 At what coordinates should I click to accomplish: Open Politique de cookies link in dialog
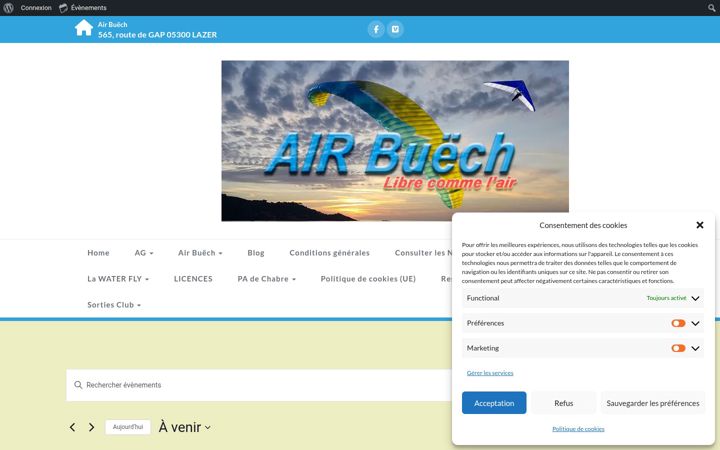(578, 429)
